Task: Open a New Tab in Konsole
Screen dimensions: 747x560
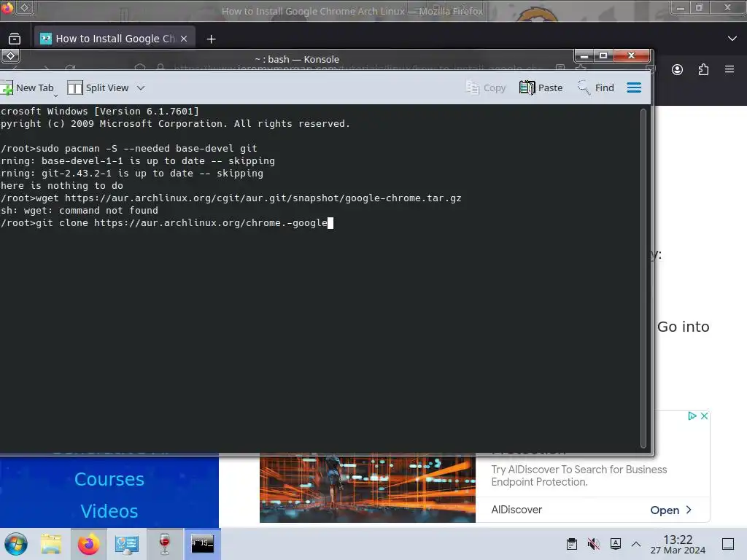Action: [x=28, y=88]
